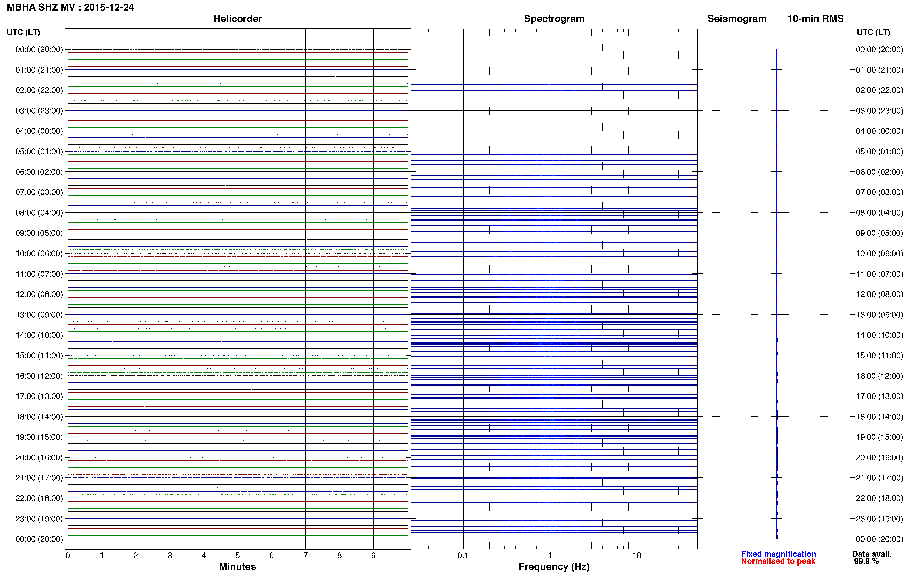Viewport: 924px width, 578px height.
Task: Click the dark spectrogram band at 02:00
Action: click(554, 90)
